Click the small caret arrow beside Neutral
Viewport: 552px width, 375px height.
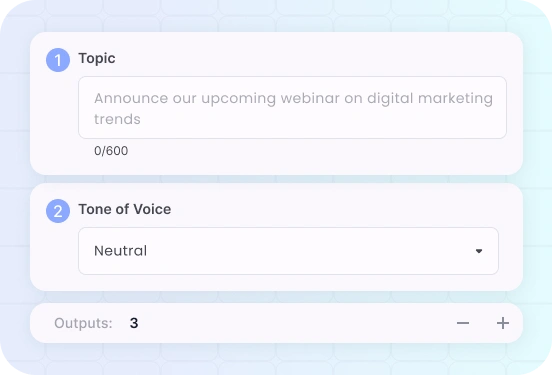tap(479, 251)
